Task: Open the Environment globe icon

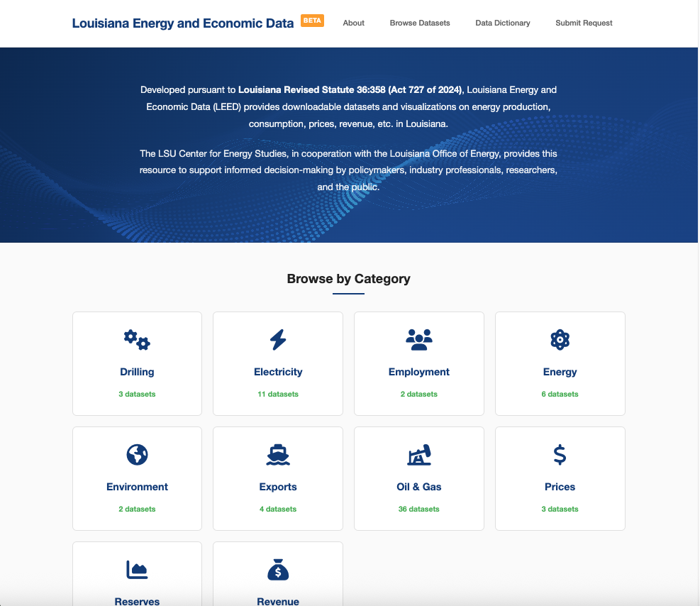Action: pos(137,455)
